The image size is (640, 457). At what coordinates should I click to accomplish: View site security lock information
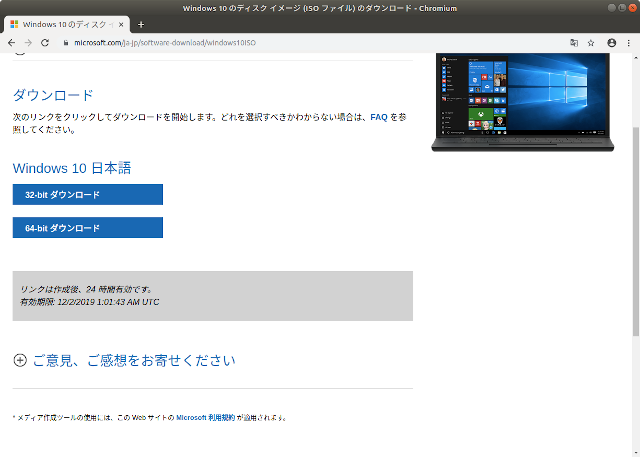pyautogui.click(x=65, y=43)
